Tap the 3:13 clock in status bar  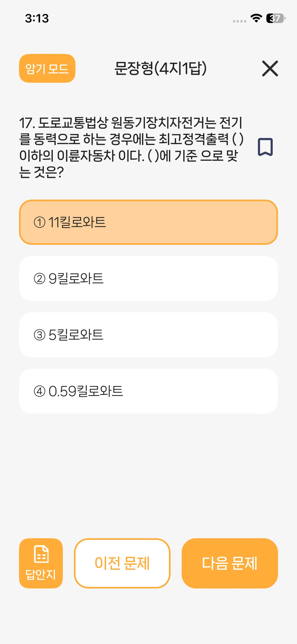click(x=37, y=19)
